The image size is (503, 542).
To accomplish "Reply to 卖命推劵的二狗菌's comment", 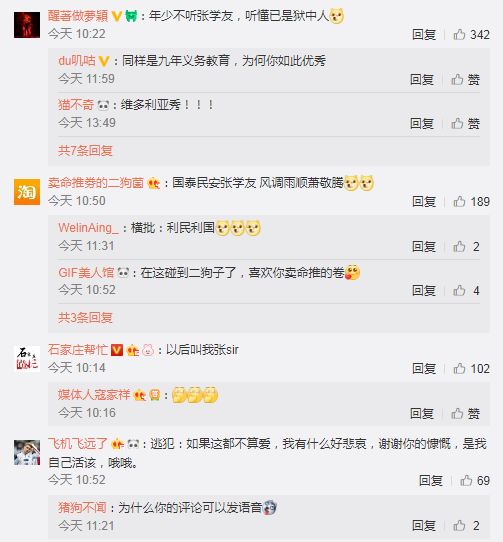I will pyautogui.click(x=424, y=202).
